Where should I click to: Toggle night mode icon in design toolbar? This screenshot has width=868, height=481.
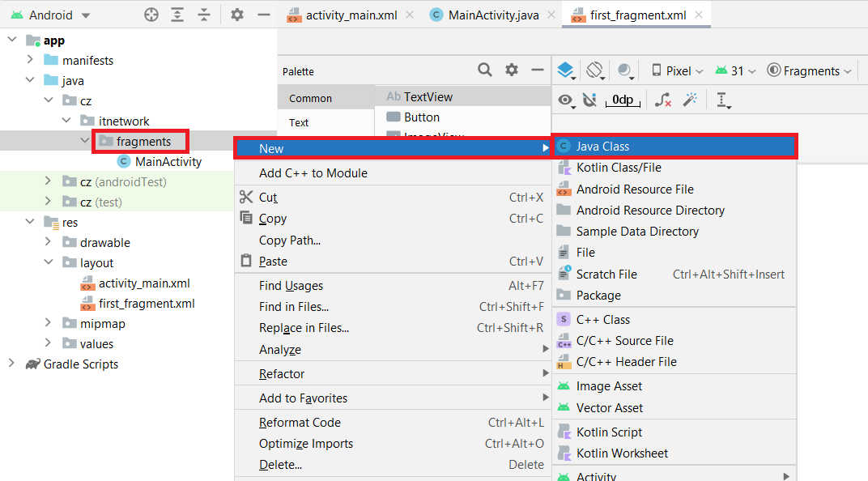624,71
